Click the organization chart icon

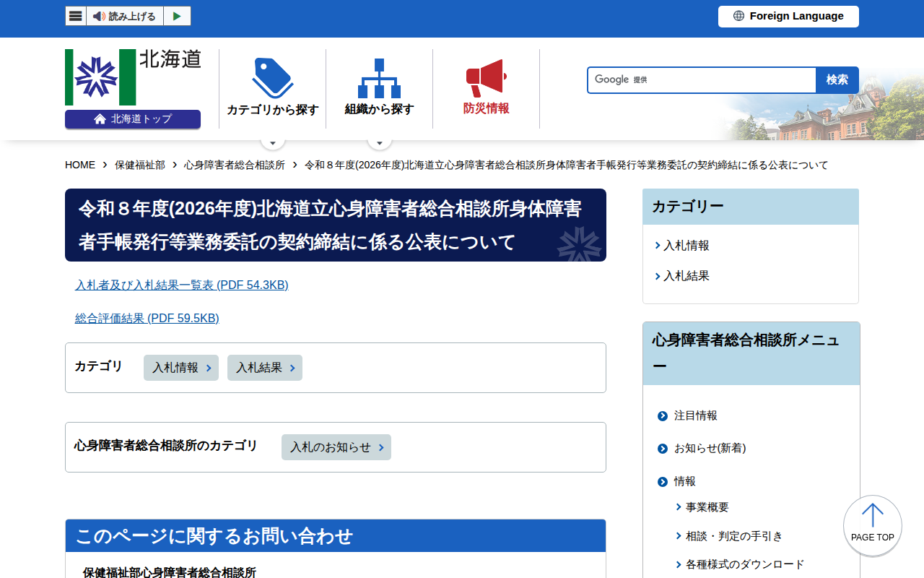[x=379, y=78]
